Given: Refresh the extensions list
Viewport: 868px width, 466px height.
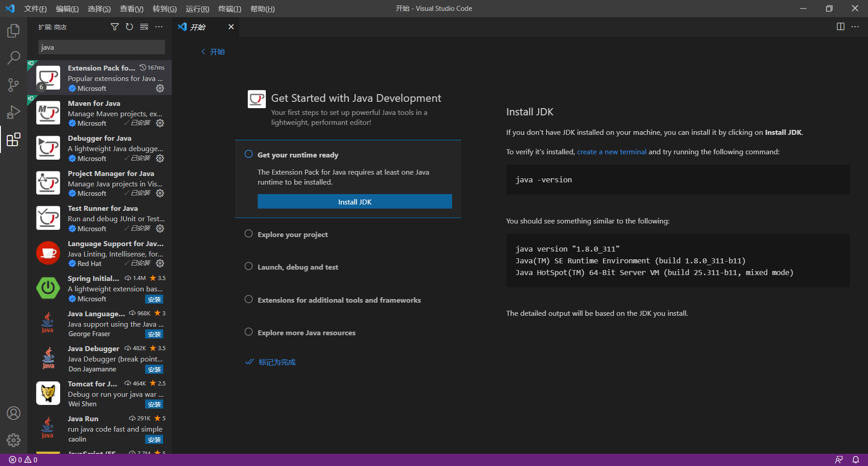Looking at the screenshot, I should [129, 27].
